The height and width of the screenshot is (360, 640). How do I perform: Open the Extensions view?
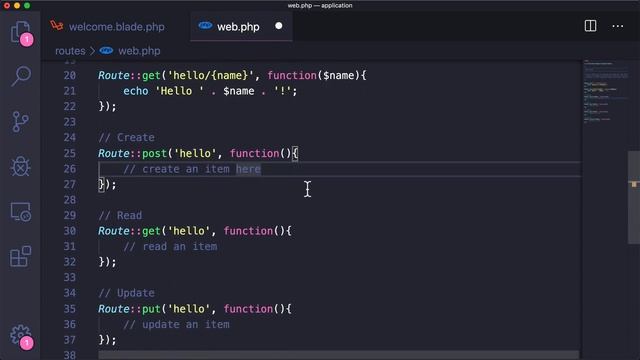tap(20, 256)
